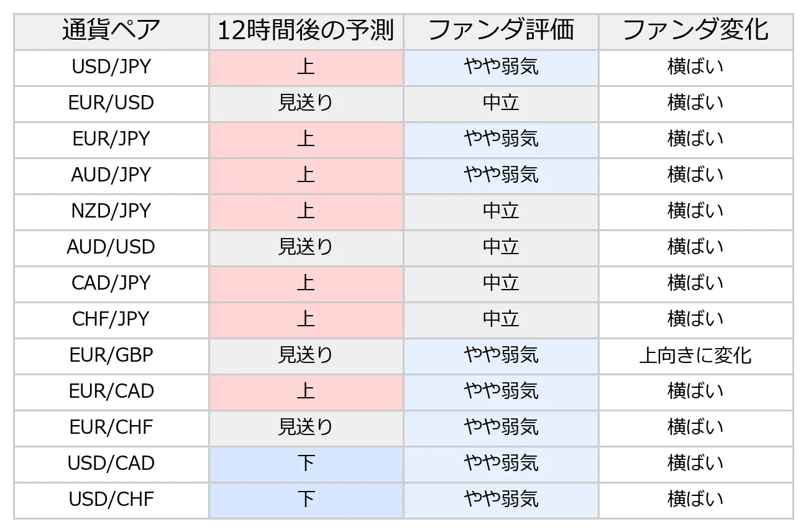Image resolution: width=806 pixels, height=532 pixels.
Task: Select the USD/JPY currency pair cell
Action: coord(111,68)
